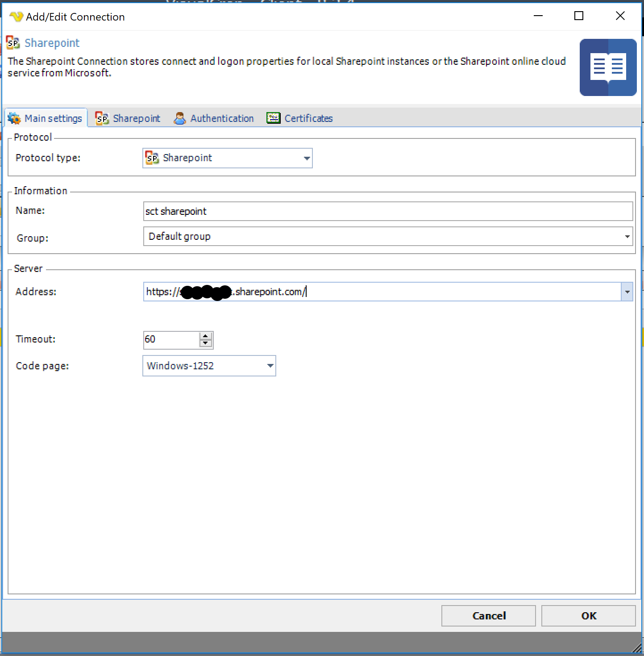644x656 pixels.
Task: Decrease Timeout with the down arrow
Action: (x=205, y=343)
